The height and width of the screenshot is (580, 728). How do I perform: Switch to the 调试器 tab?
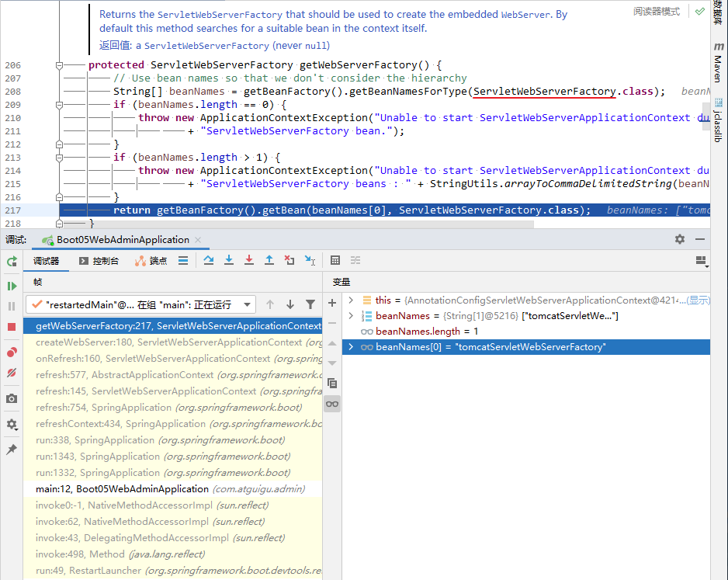(46, 261)
